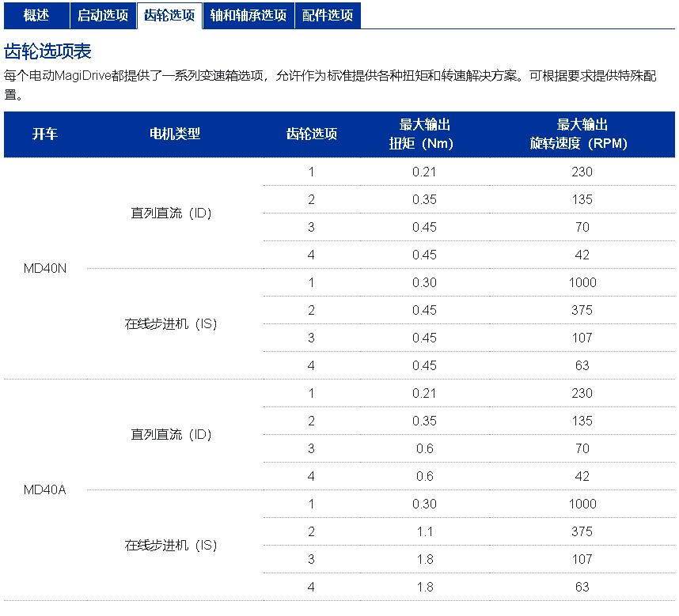Open the 启动选项 tab
Image resolution: width=679 pixels, height=616 pixels.
click(103, 15)
